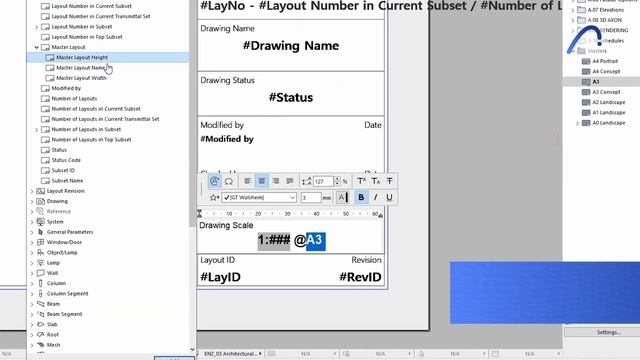This screenshot has height=360, width=640.
Task: Click the #LayID text in title block
Action: point(220,277)
